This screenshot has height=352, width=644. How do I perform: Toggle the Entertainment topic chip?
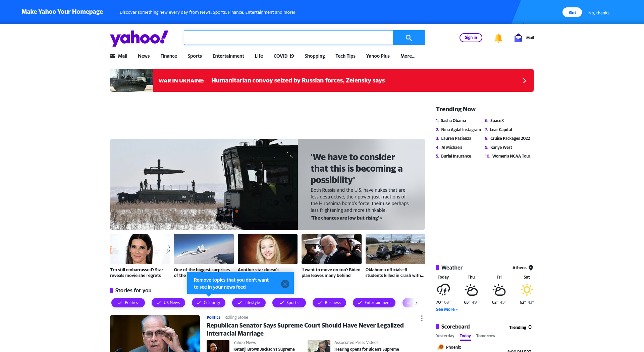374,303
